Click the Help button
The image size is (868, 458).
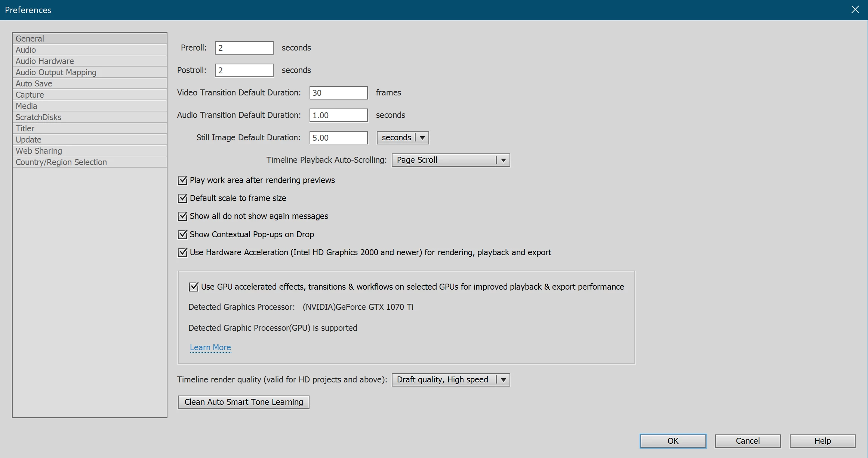click(822, 441)
